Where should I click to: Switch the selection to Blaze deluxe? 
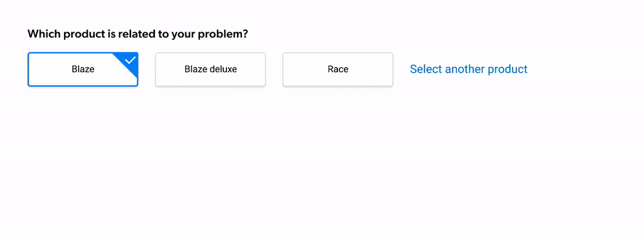tap(210, 70)
